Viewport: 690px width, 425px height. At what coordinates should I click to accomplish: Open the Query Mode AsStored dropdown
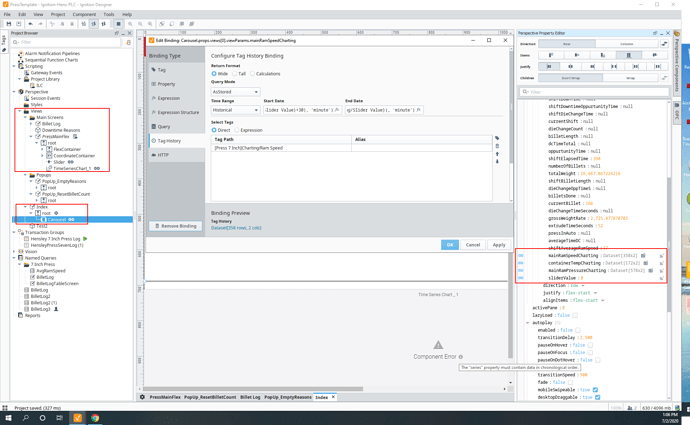[235, 92]
